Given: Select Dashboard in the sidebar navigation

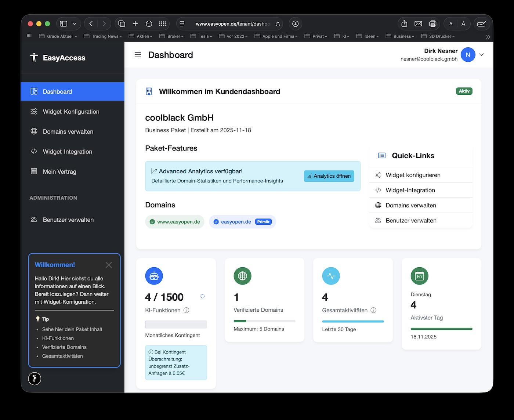Looking at the screenshot, I should point(57,91).
